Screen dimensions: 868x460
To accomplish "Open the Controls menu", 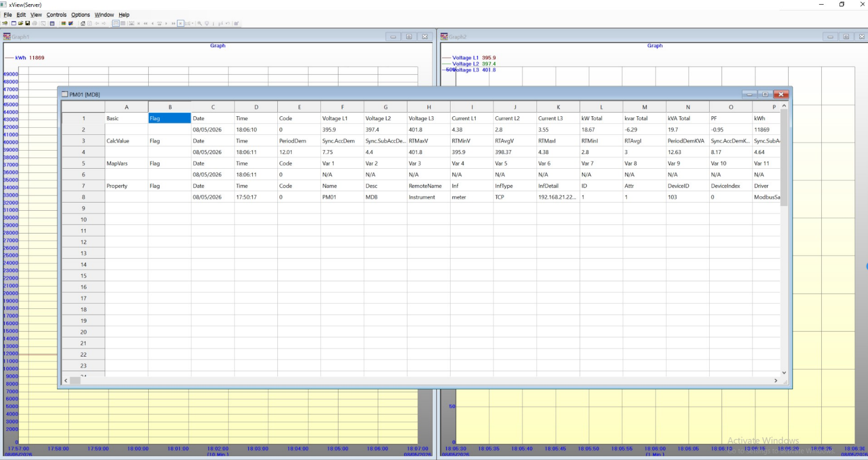I will [x=57, y=15].
